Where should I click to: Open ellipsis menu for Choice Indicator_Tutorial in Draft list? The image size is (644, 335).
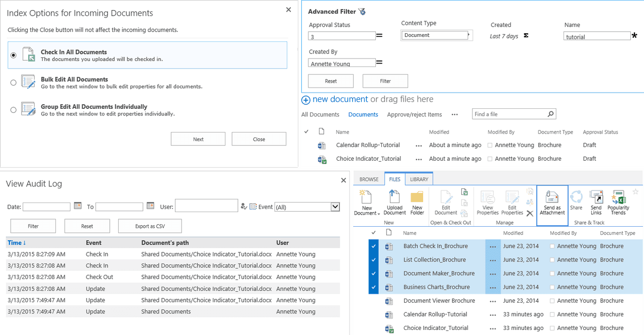point(419,159)
